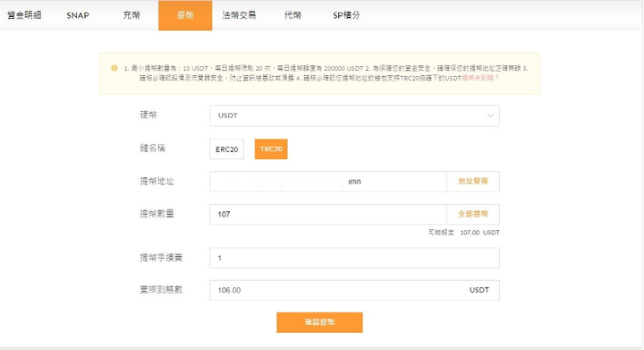Click the 鏈名稱 chain name label
Screen dimensions: 644x350
pyautogui.click(x=152, y=149)
